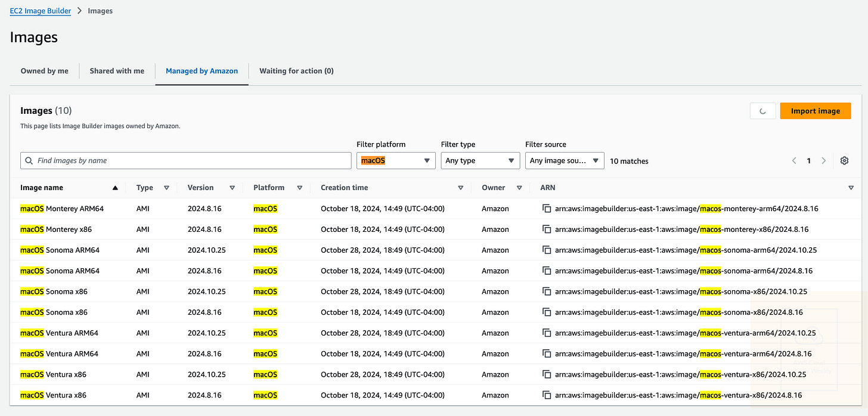This screenshot has height=416, width=868.
Task: Sort by Creation time column arrow
Action: click(x=460, y=188)
